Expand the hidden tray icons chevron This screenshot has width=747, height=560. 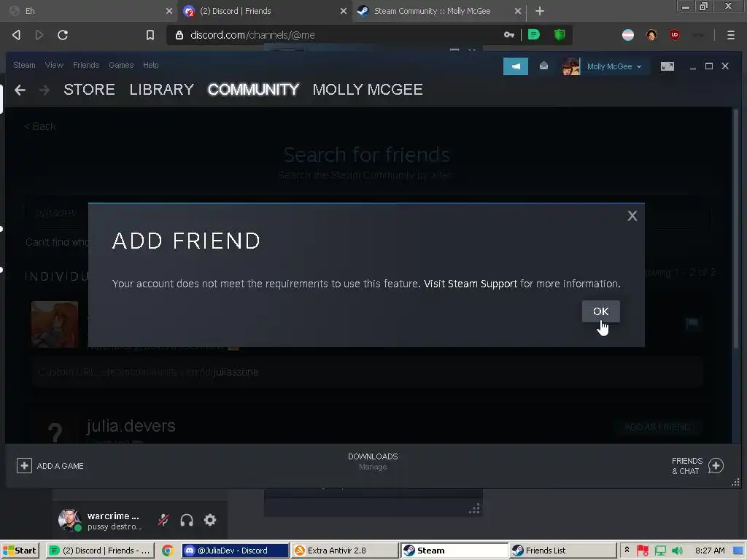627,550
